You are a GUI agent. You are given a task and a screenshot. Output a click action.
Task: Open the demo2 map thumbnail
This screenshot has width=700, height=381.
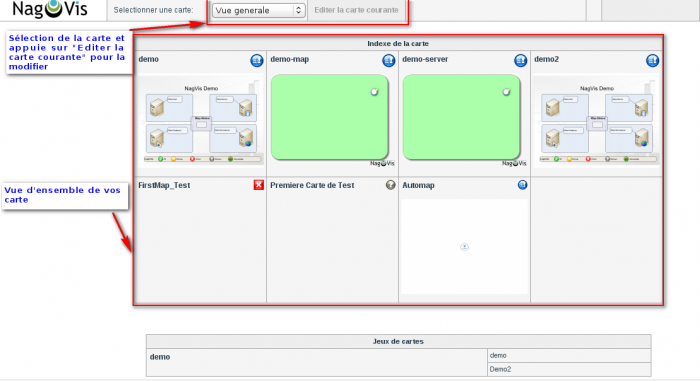pyautogui.click(x=596, y=121)
